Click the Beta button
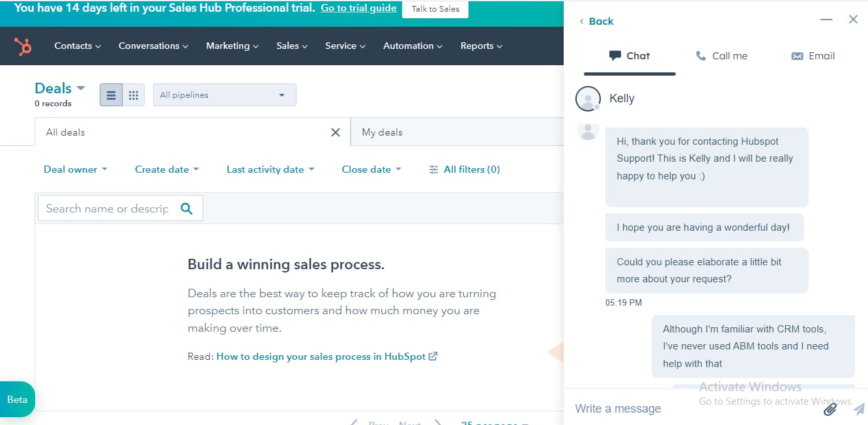 click(x=17, y=399)
